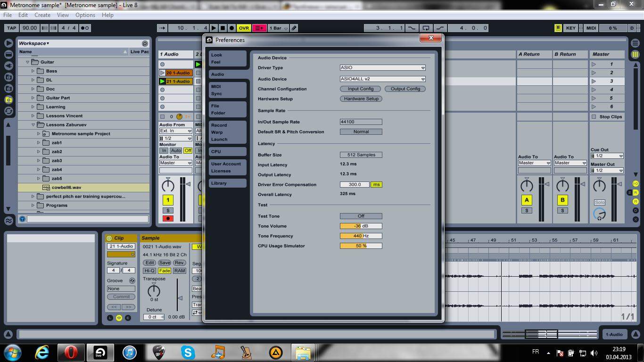Open the Audio Device ASIO4ALL dropdown
The width and height of the screenshot is (644, 362).
point(382,79)
